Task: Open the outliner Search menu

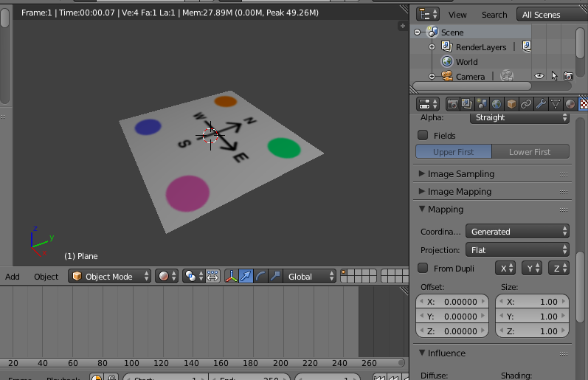Action: 494,15
